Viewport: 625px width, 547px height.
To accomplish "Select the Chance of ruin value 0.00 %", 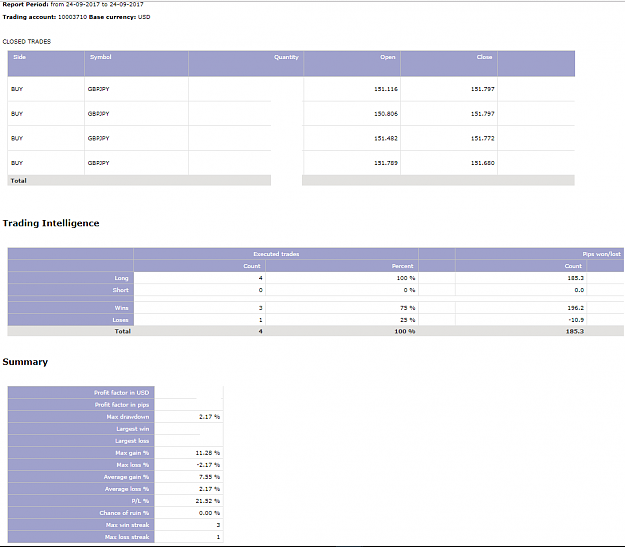I will click(209, 513).
